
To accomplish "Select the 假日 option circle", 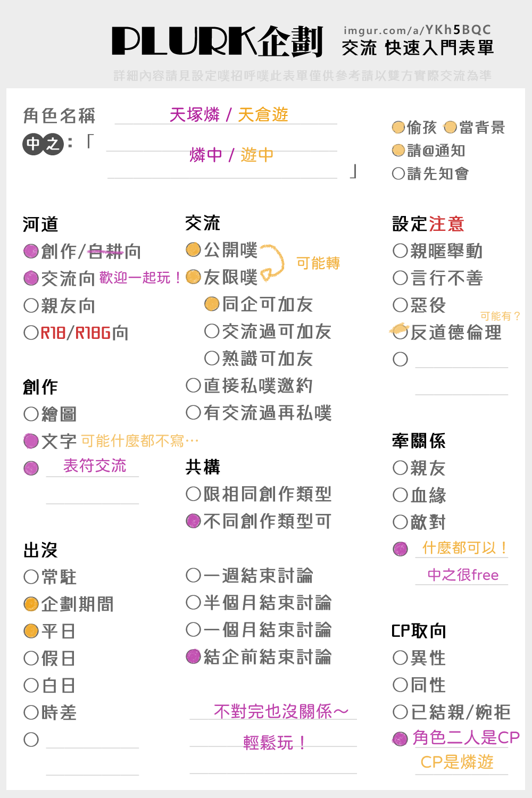I will (31, 658).
